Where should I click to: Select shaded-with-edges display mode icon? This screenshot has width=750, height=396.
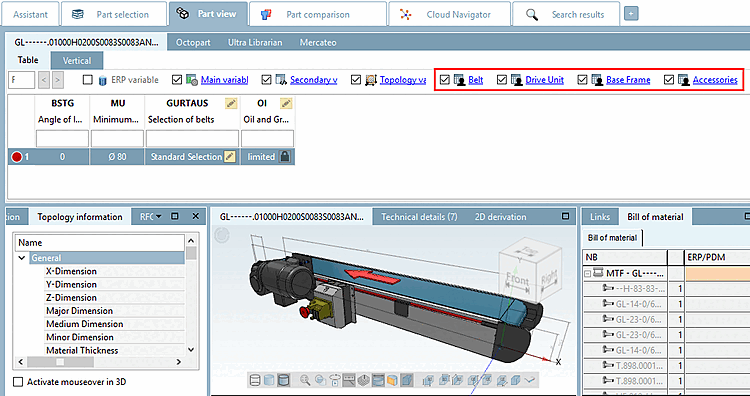click(284, 380)
